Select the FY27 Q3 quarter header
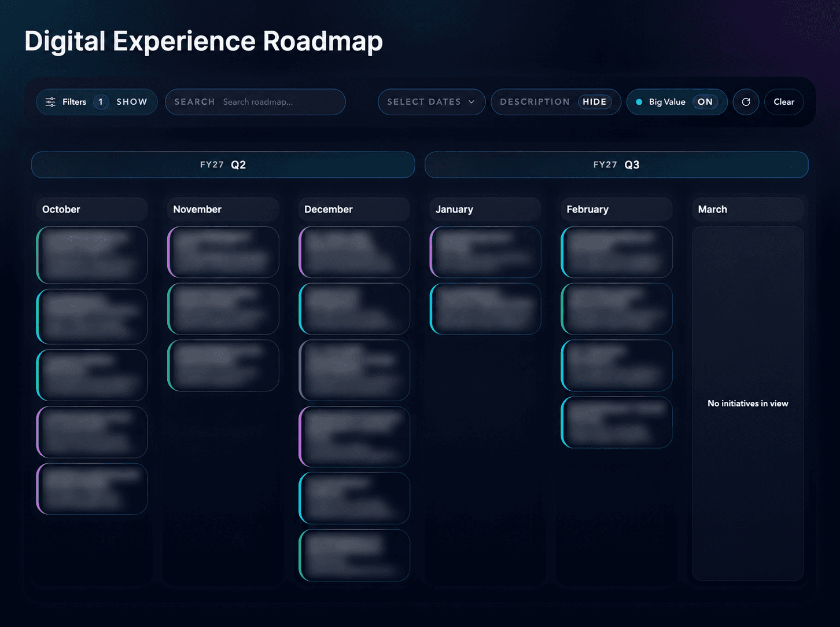This screenshot has width=840, height=627. tap(616, 165)
